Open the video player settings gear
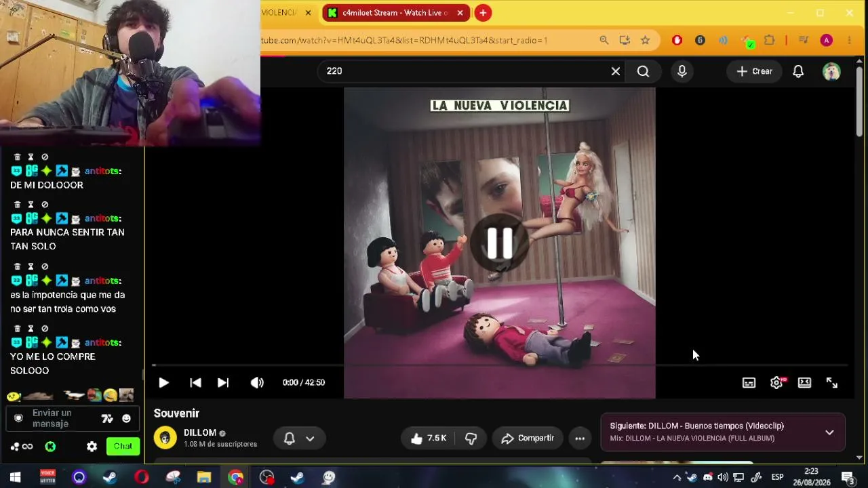This screenshot has height=488, width=868. point(777,382)
